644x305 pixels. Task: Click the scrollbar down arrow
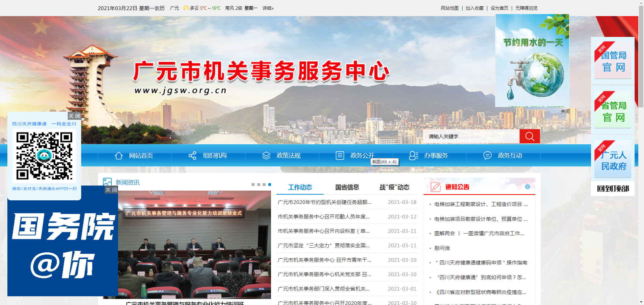pyautogui.click(x=641, y=302)
